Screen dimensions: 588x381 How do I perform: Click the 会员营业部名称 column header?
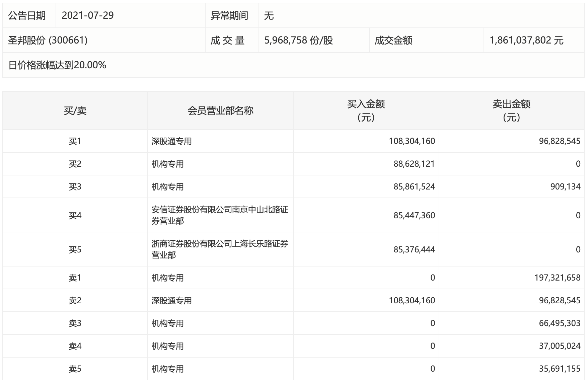220,110
